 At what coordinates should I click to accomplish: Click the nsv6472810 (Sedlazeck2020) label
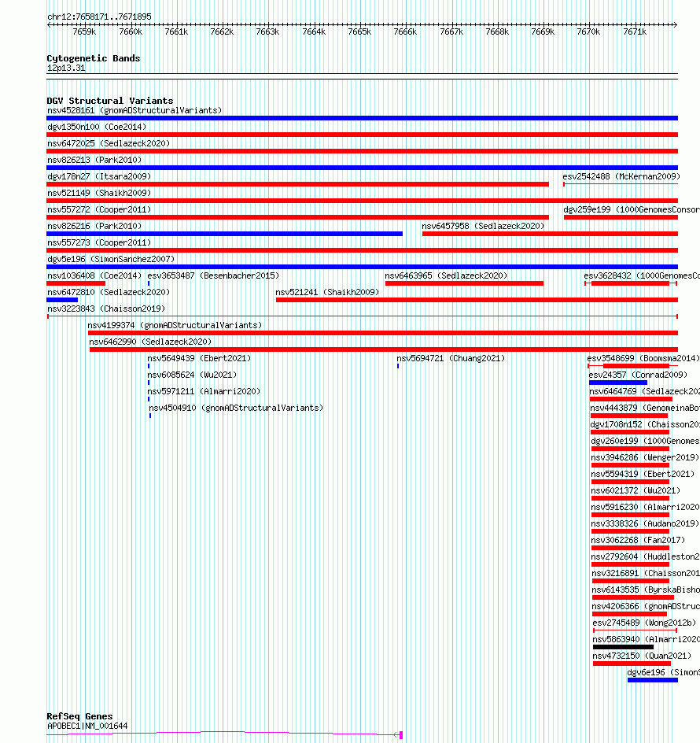[109, 292]
